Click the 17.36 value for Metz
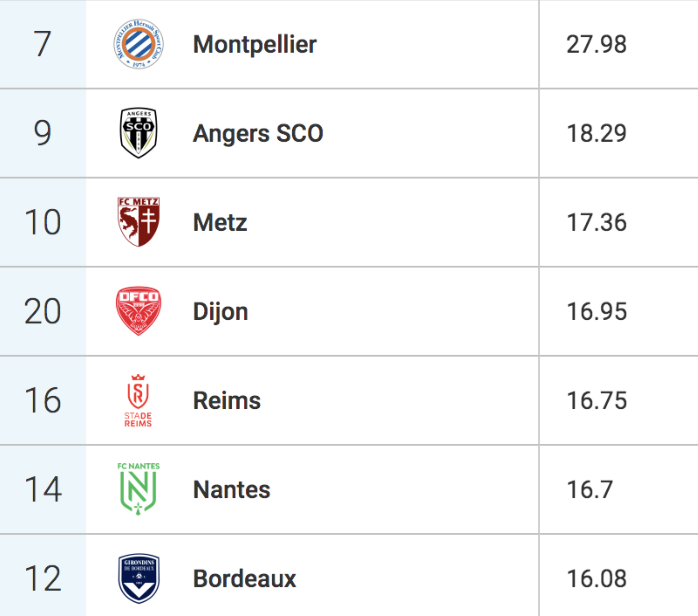Screen dimensions: 698x616 pos(597,223)
